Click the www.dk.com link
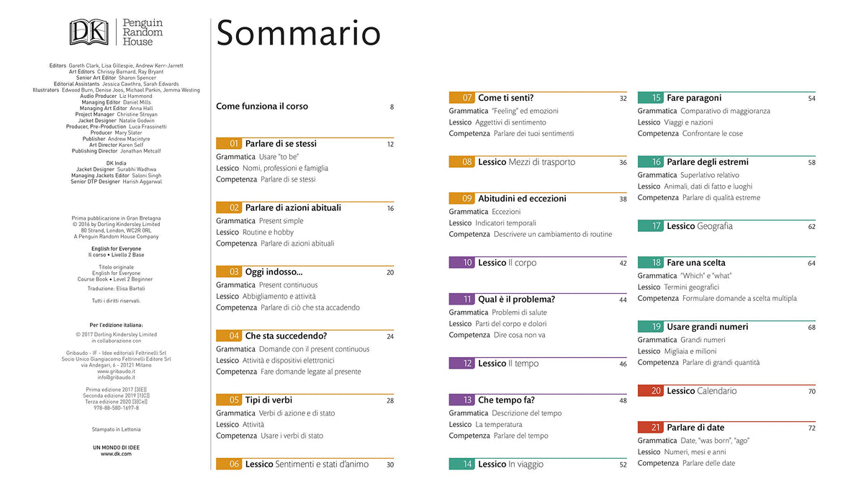The width and height of the screenshot is (843, 504). [x=116, y=454]
